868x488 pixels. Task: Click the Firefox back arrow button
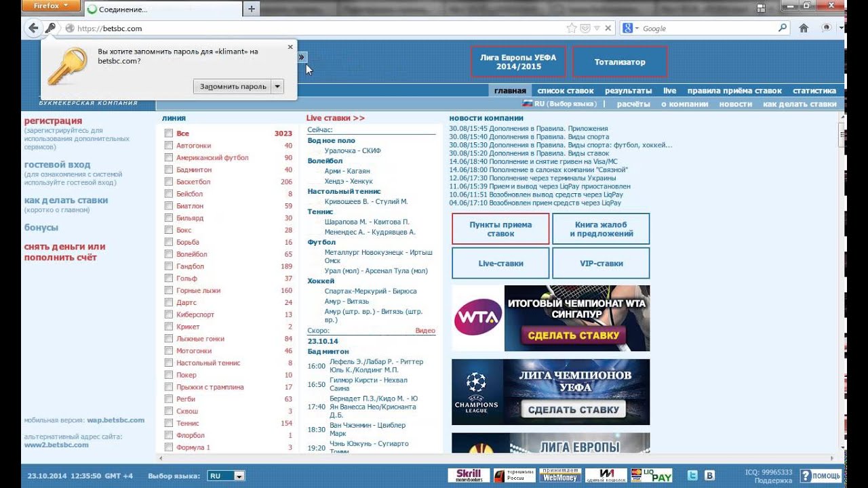pos(33,28)
